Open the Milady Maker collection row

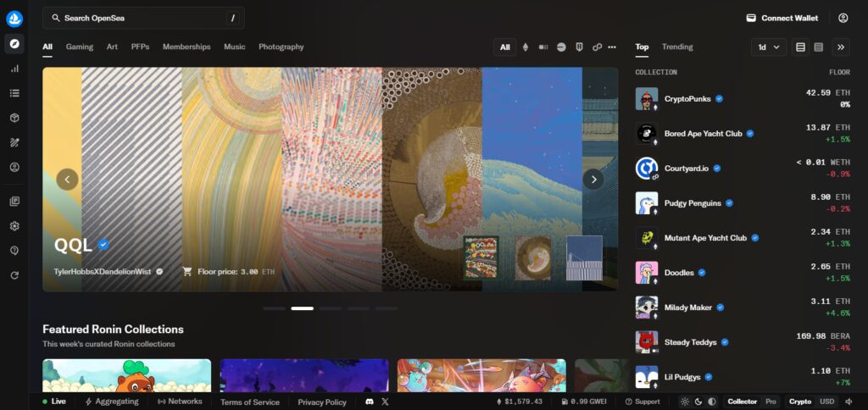tap(743, 307)
